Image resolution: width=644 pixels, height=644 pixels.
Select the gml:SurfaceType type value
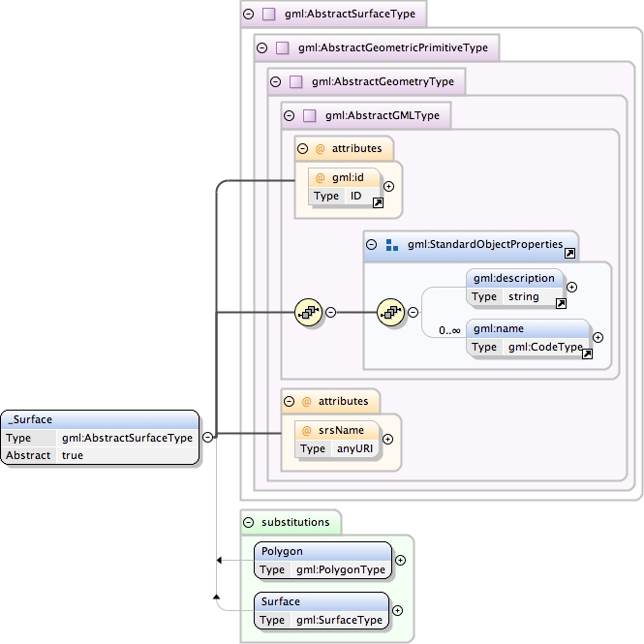click(x=339, y=620)
